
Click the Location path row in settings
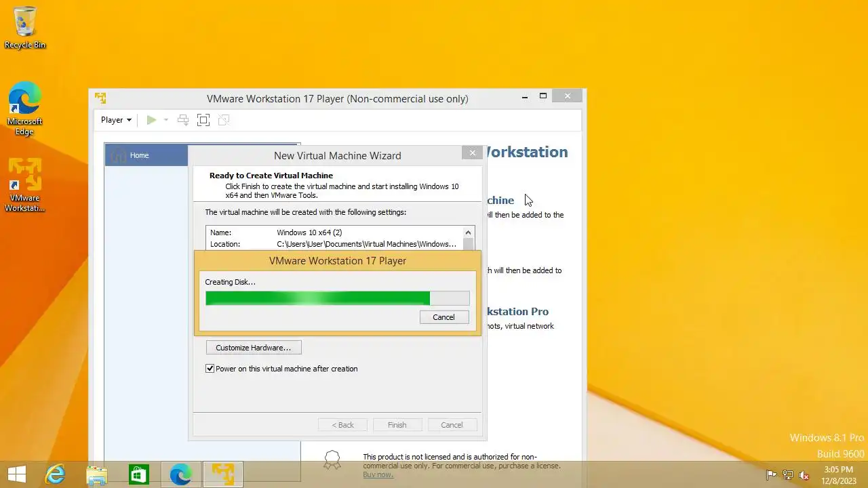[334, 244]
